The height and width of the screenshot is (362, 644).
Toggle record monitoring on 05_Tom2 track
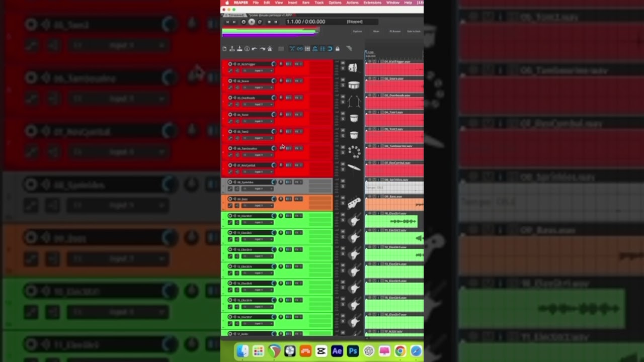tap(234, 131)
